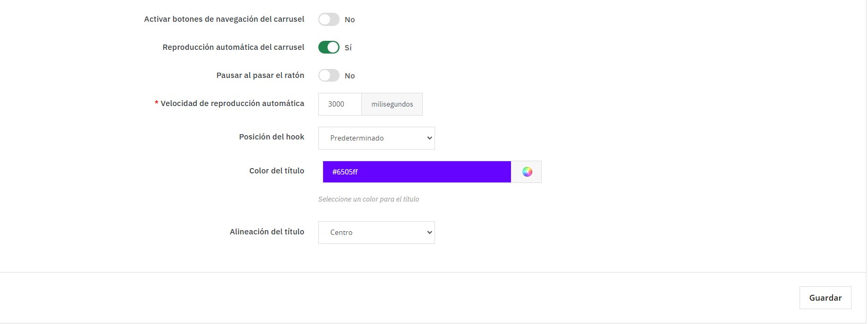Toggle Pausar al pasar el ratón switch
This screenshot has width=868, height=324.
pos(329,76)
